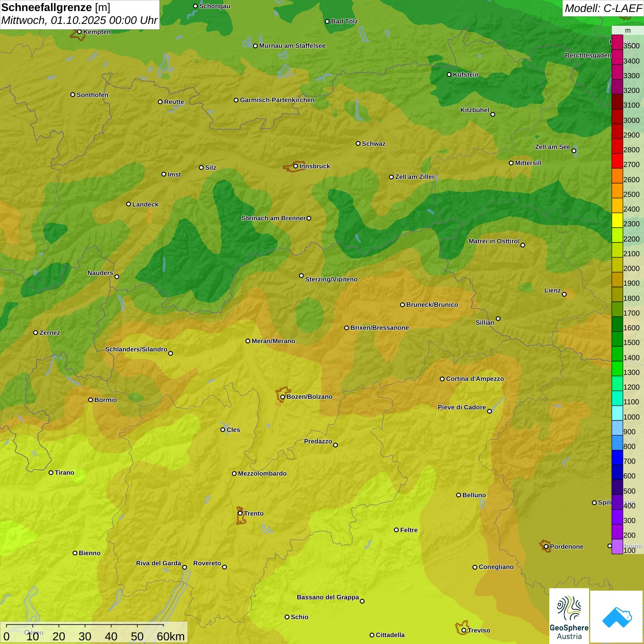Viewport: 644px width, 644px height.
Task: Select the Bassano del Grappa dot
Action: (x=362, y=601)
